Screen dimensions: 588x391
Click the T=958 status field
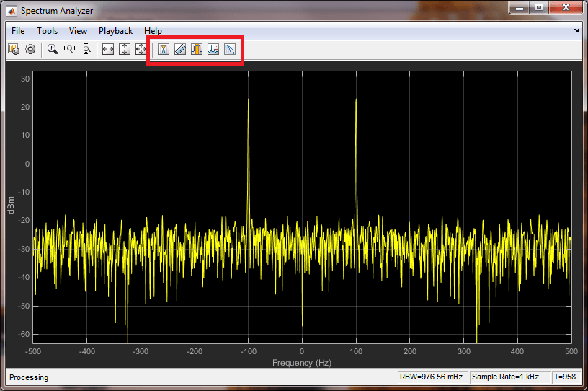[565, 377]
